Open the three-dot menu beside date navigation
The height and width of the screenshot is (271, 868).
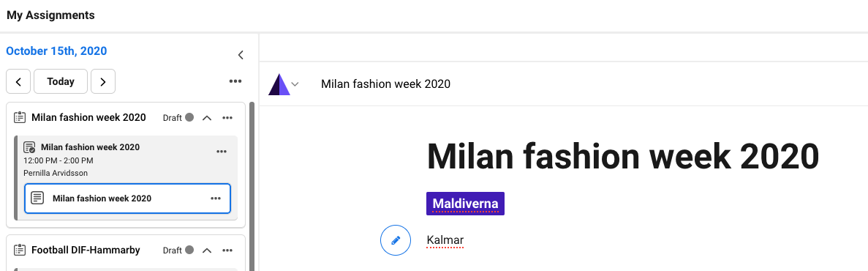235,81
